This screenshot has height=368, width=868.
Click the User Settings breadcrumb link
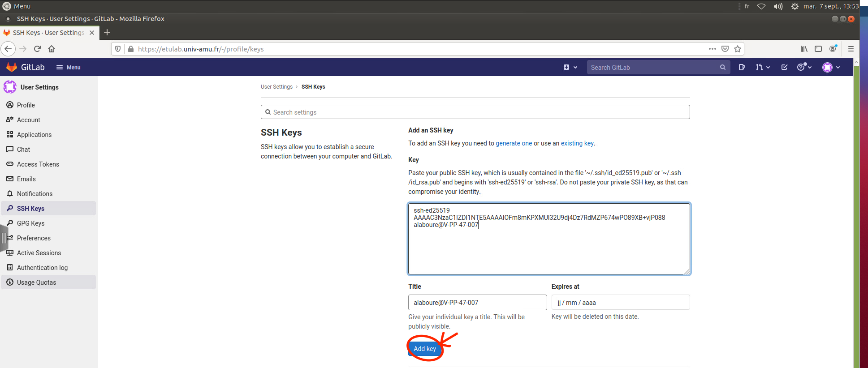[x=276, y=87]
